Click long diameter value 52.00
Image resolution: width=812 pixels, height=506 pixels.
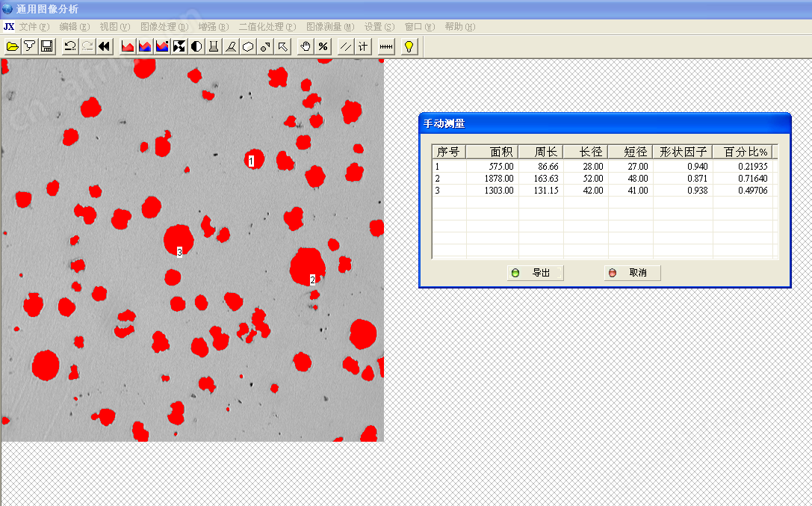(x=593, y=178)
